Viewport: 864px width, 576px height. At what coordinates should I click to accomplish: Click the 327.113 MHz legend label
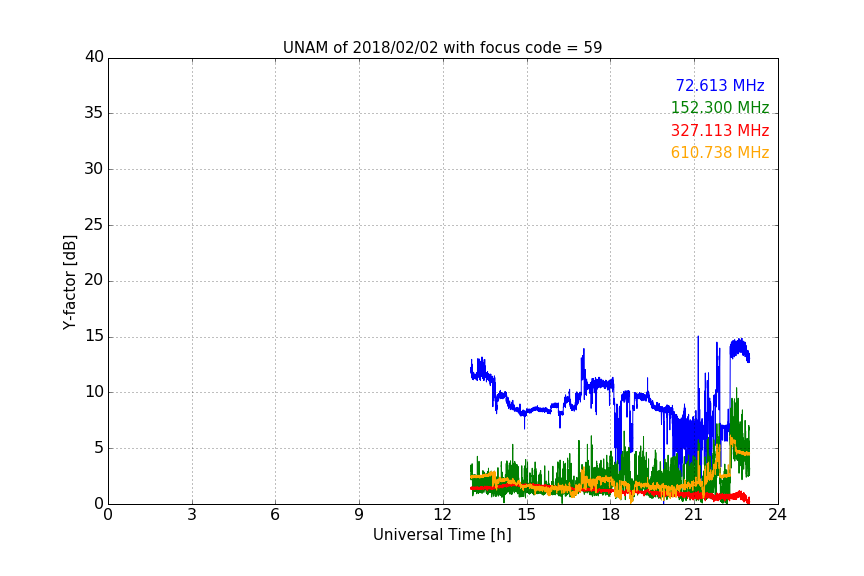(720, 131)
